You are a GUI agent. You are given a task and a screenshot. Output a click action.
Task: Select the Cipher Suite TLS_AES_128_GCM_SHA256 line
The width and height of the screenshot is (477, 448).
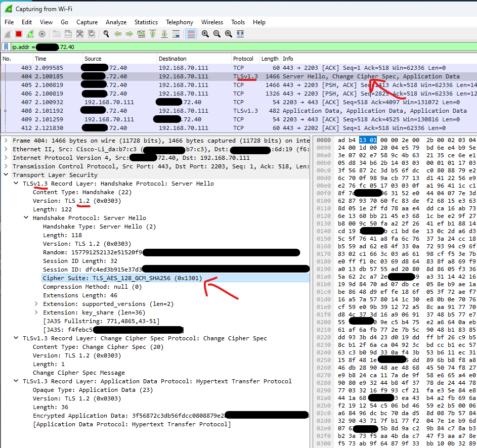pyautogui.click(x=176, y=278)
